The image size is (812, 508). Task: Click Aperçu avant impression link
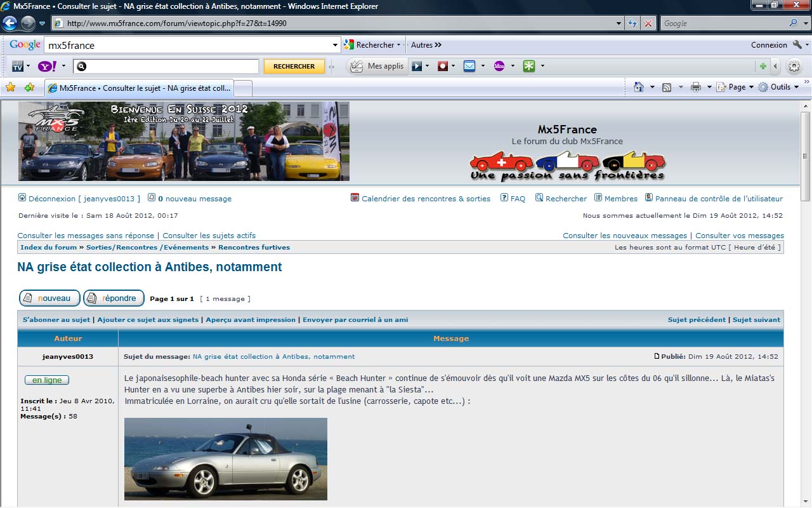251,320
